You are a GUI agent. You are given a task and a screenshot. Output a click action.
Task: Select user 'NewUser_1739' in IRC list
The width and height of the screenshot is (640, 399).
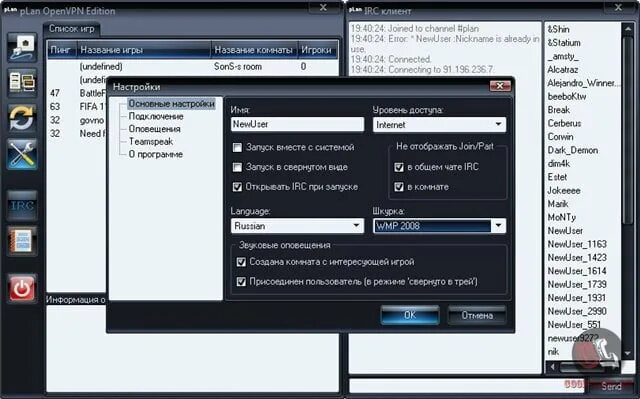coord(577,285)
